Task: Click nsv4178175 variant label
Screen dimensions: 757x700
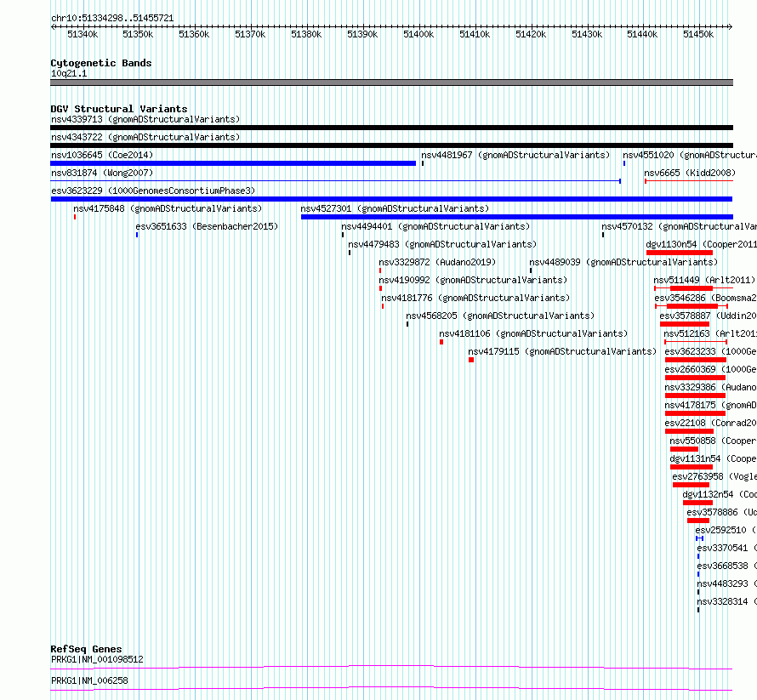Action: pos(710,405)
